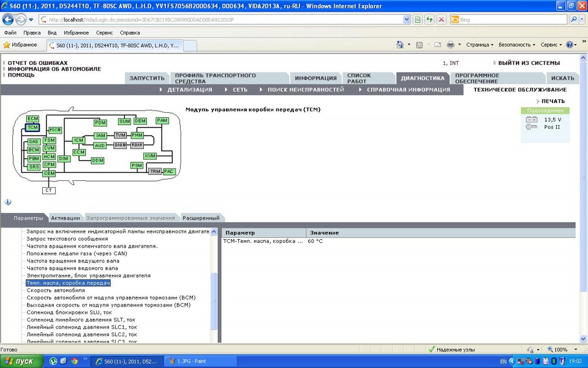The image size is (588, 368).
Task: Select Частота вращения ведущего вала parameter
Action: point(73,261)
